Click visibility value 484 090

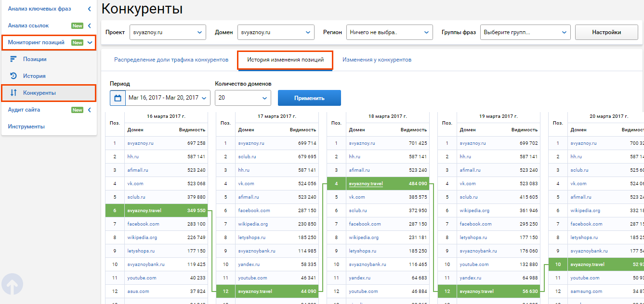pos(418,184)
